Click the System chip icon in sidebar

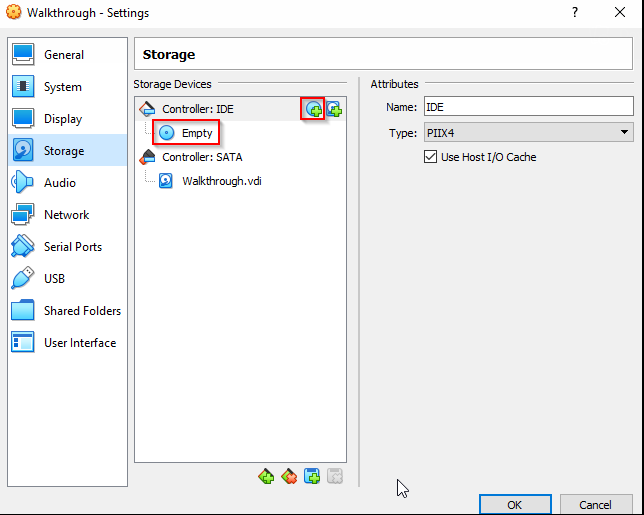coord(23,87)
